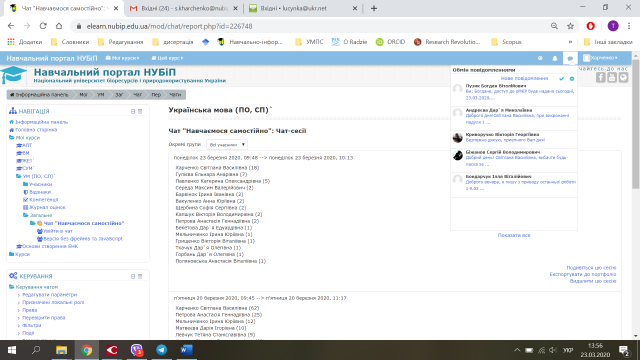Show hidden bookmarks chevron
Viewport: 640px width, 360px height.
pos(570,42)
